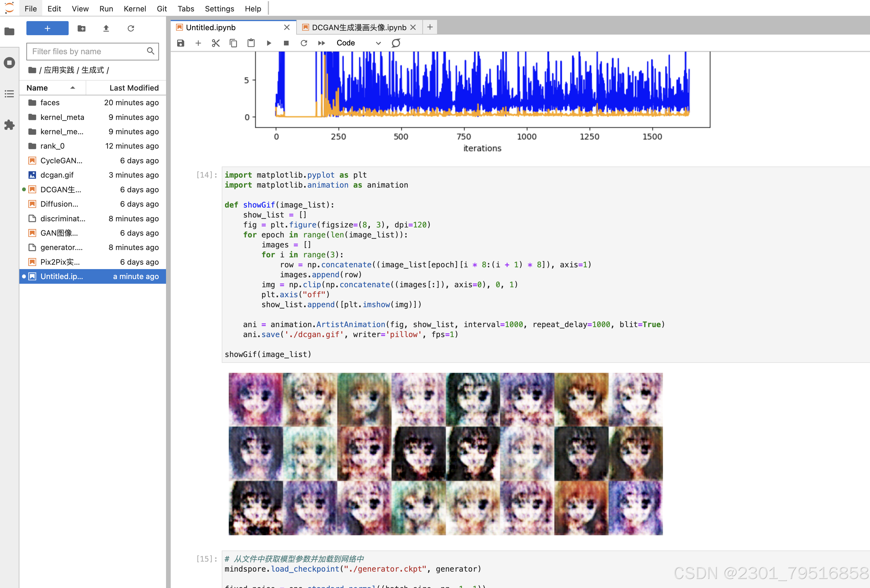870x588 pixels.
Task: Cut the selected cell with scissors icon
Action: point(216,43)
